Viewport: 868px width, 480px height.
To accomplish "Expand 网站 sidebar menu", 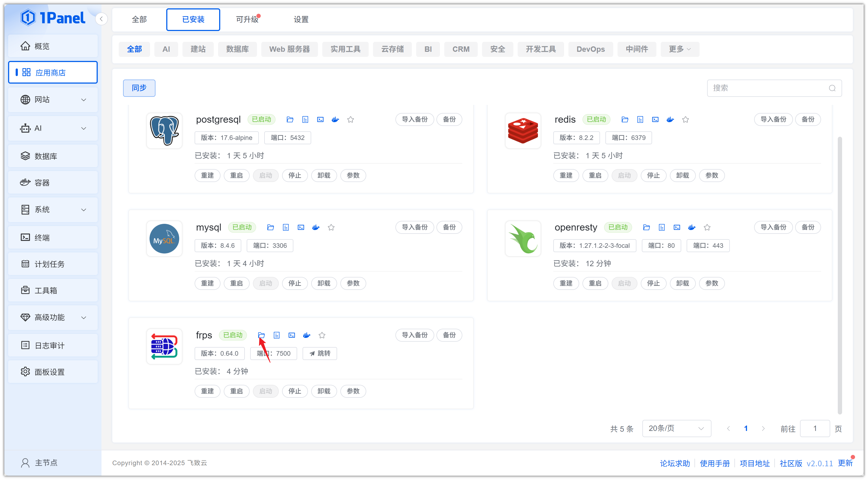I will tap(53, 100).
